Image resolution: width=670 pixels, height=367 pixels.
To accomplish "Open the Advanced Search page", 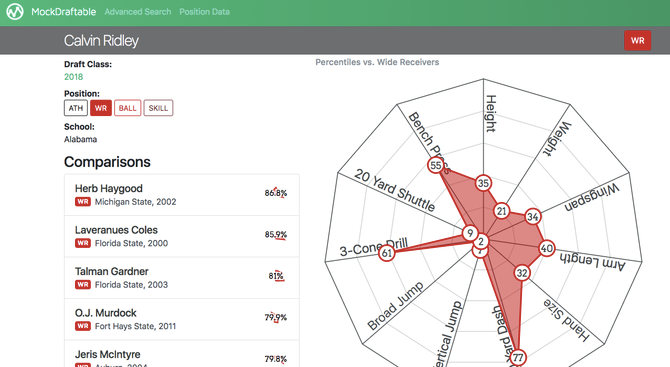I will point(138,12).
